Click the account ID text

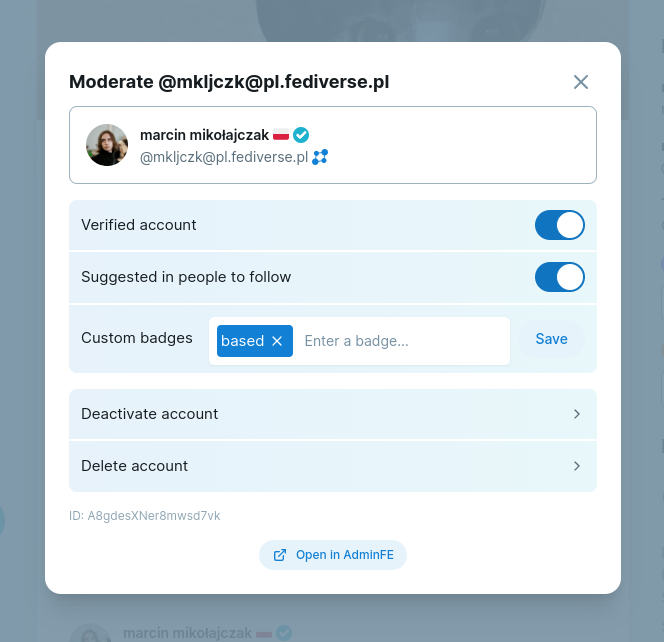point(144,516)
